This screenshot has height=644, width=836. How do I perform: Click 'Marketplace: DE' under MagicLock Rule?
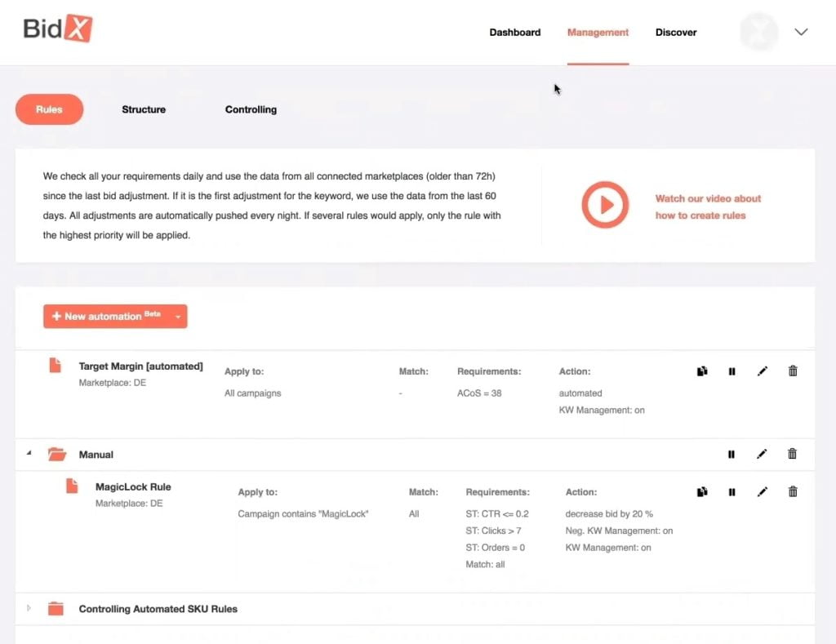129,504
